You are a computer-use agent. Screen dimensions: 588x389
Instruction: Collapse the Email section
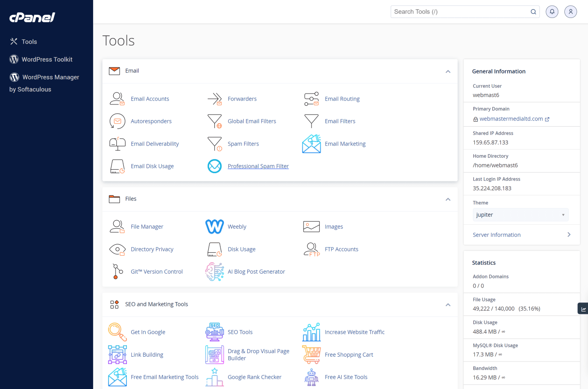click(x=448, y=71)
